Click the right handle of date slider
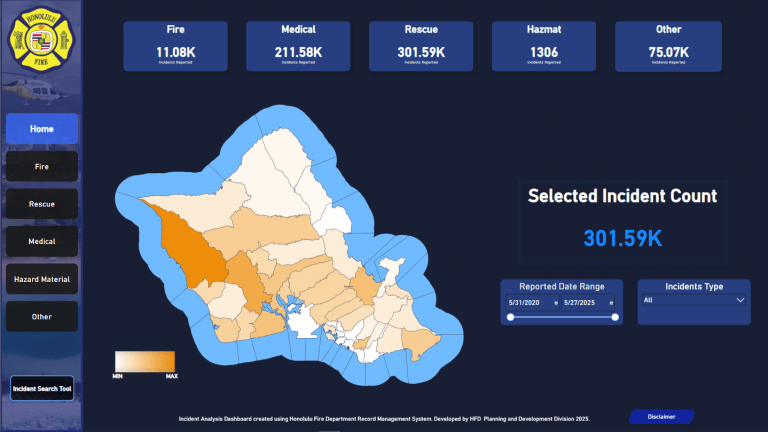768x432 pixels. click(x=615, y=317)
